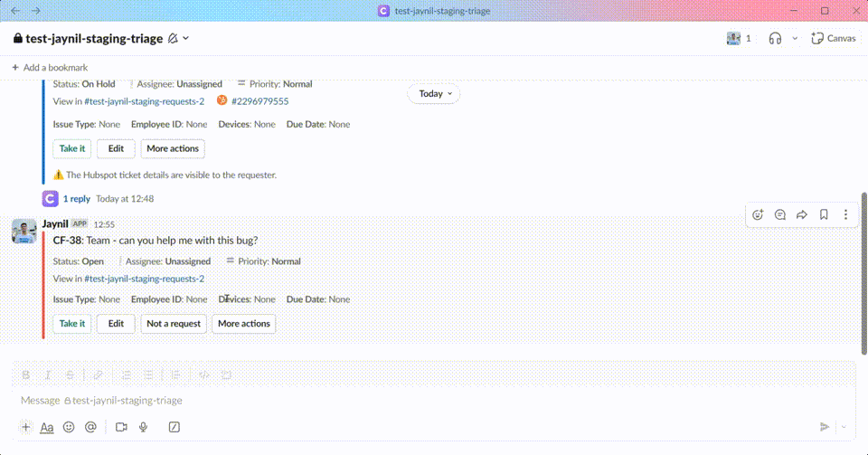The width and height of the screenshot is (868, 455).
Task: Toggle channel notifications via muted bell icon
Action: click(172, 39)
